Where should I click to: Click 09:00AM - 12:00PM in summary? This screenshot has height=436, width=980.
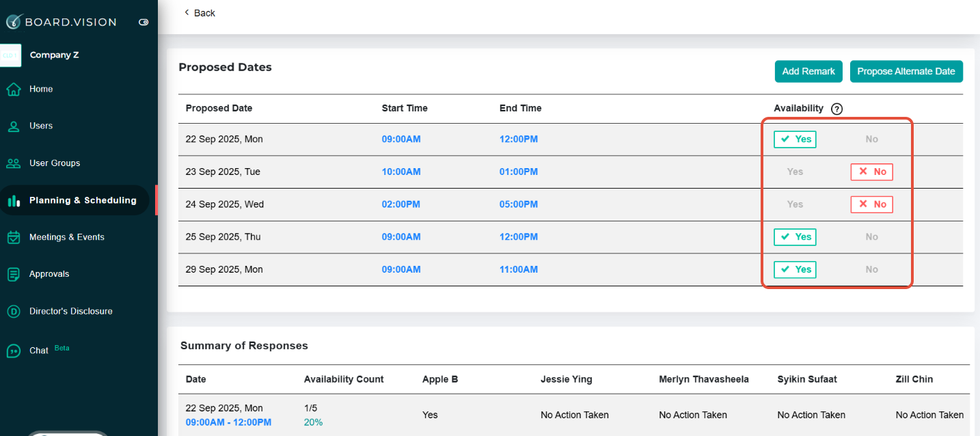(228, 422)
